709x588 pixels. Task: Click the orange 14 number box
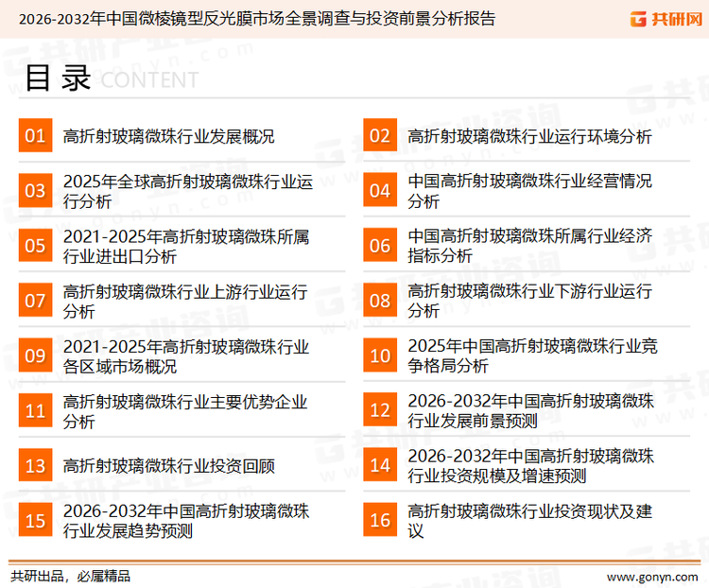coord(380,465)
